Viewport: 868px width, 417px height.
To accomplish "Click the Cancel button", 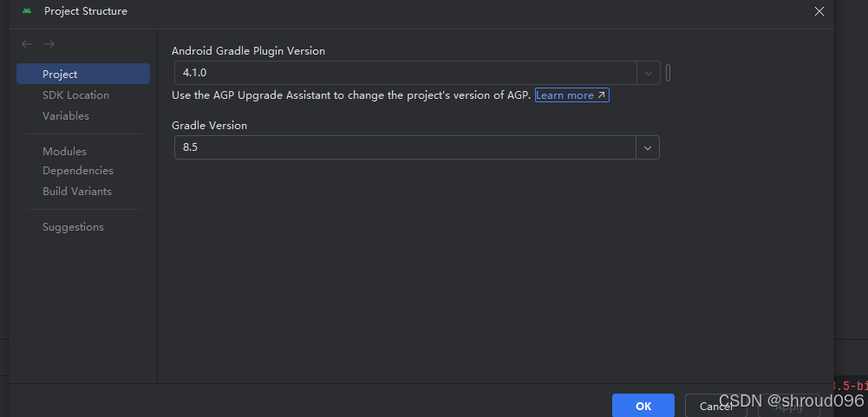I will coord(715,407).
